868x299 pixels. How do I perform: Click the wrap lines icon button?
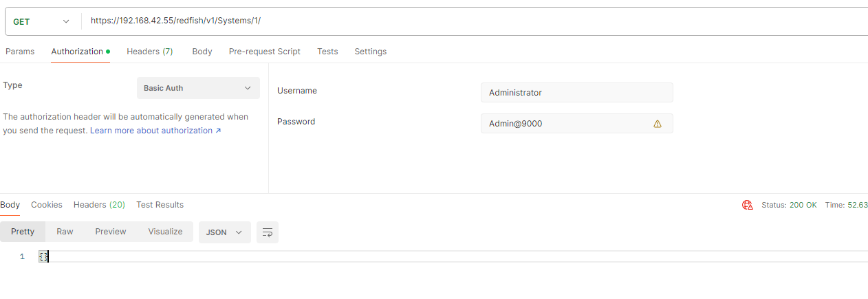(x=268, y=232)
